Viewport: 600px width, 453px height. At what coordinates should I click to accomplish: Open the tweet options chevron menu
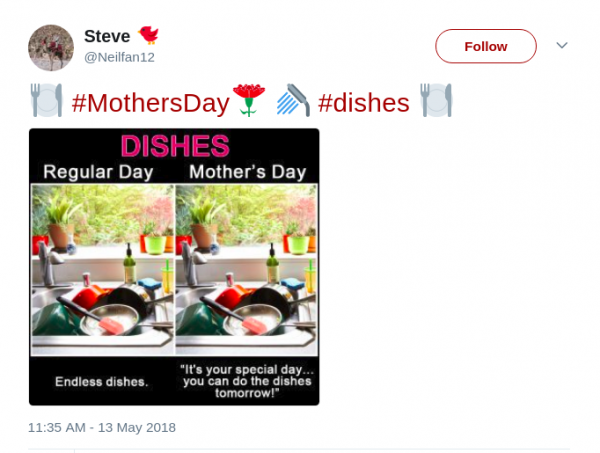point(562,46)
